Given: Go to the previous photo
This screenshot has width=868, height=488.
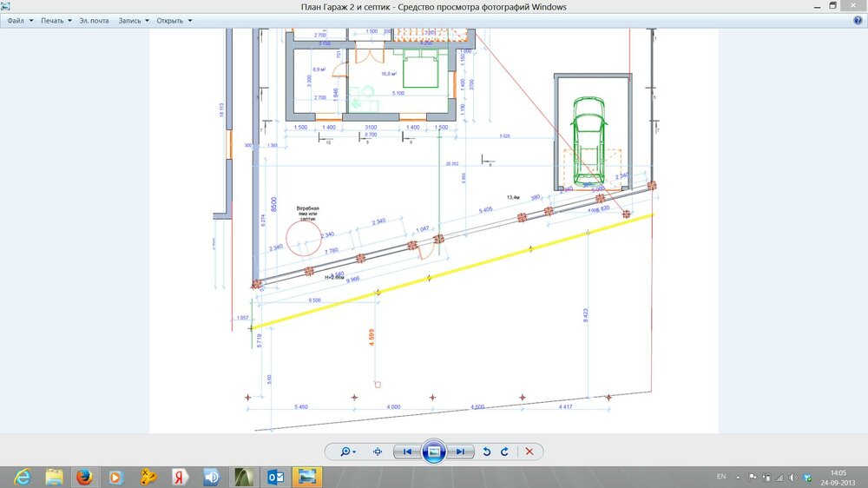Looking at the screenshot, I should pyautogui.click(x=407, y=452).
